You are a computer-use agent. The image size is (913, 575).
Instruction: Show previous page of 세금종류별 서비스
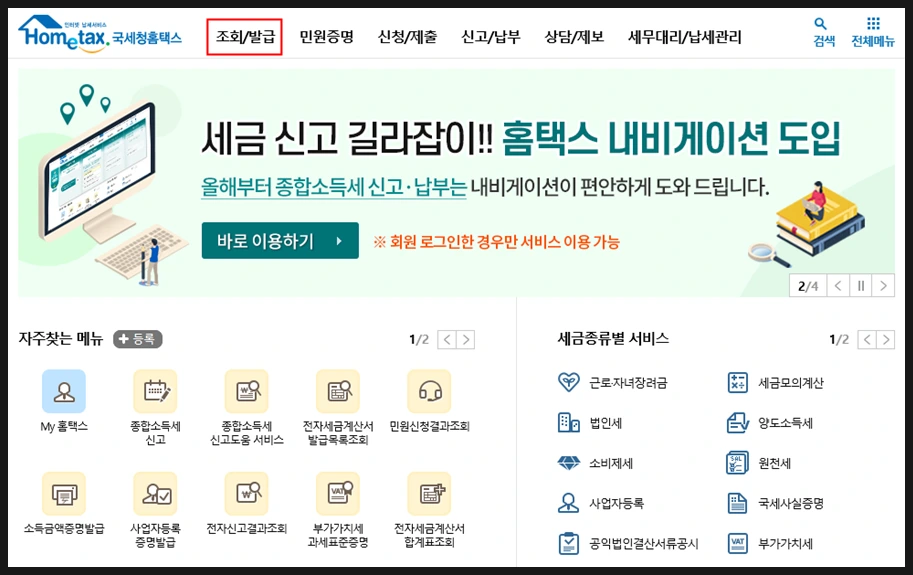pos(867,339)
